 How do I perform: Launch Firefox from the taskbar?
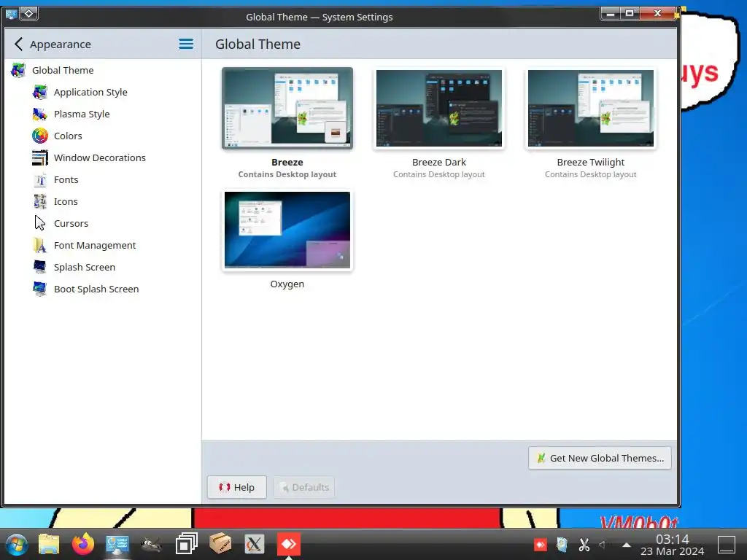point(83,544)
